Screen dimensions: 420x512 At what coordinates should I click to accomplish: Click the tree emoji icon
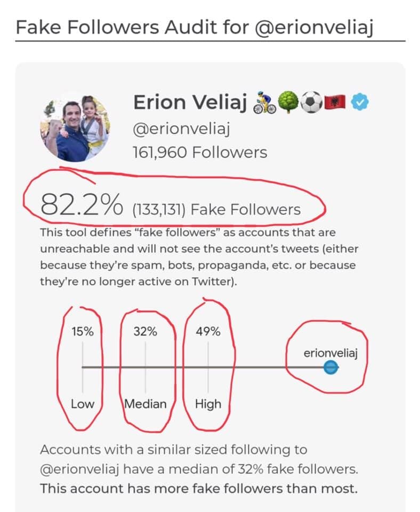[288, 102]
